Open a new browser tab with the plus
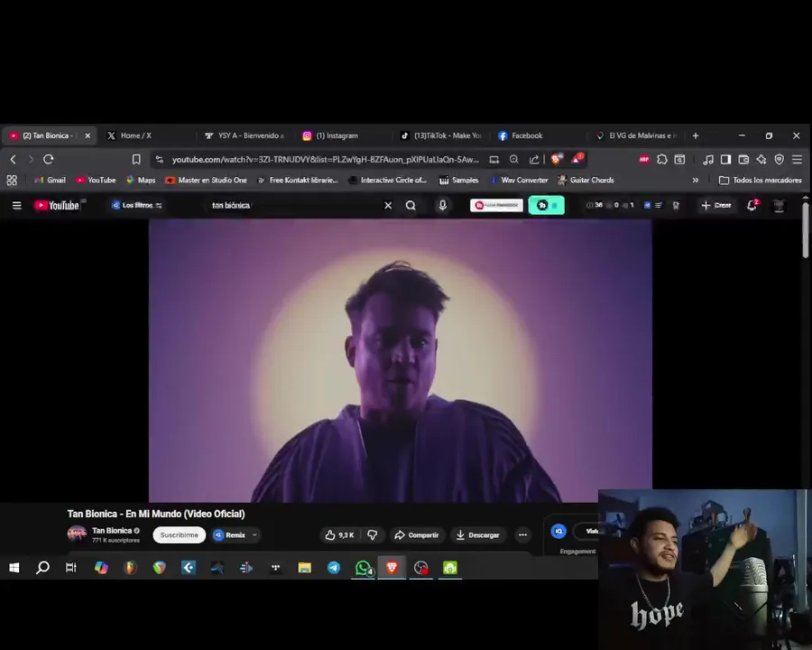Screen dimensions: 812x650 pyautogui.click(x=696, y=135)
